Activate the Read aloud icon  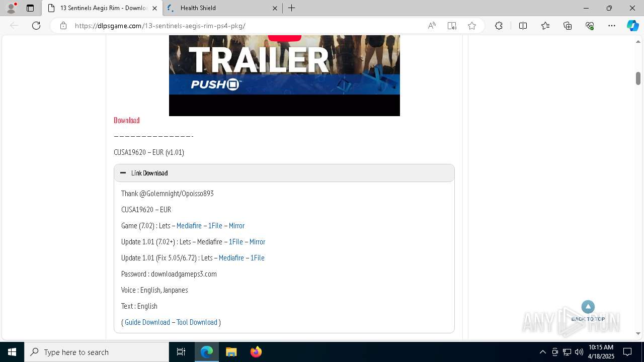pyautogui.click(x=432, y=26)
